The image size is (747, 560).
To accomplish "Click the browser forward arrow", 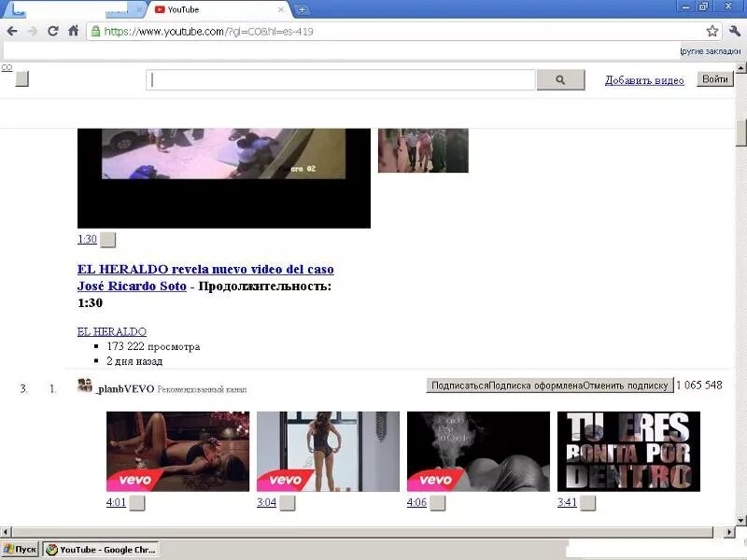I will point(33,32).
